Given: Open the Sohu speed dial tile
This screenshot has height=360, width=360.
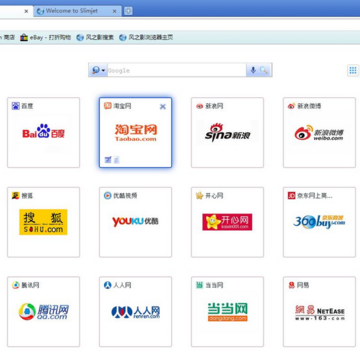Looking at the screenshot, I should (x=44, y=222).
